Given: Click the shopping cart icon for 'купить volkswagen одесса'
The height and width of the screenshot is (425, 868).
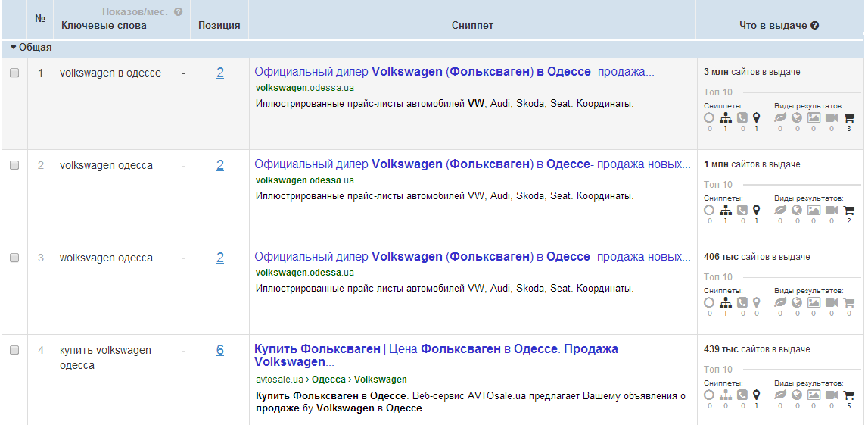Looking at the screenshot, I should (848, 395).
